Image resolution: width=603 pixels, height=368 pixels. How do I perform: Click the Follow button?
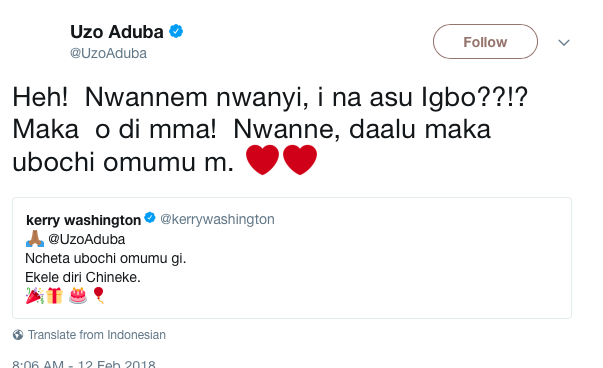485,42
